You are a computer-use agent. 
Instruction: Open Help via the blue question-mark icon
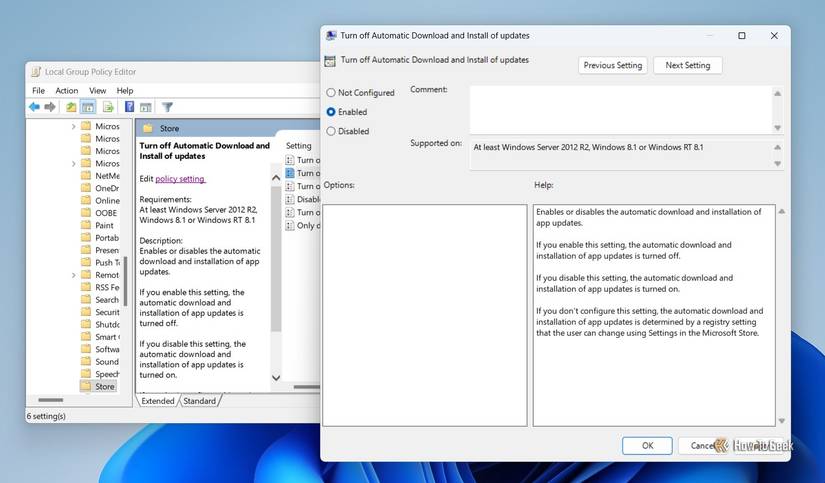pyautogui.click(x=129, y=107)
